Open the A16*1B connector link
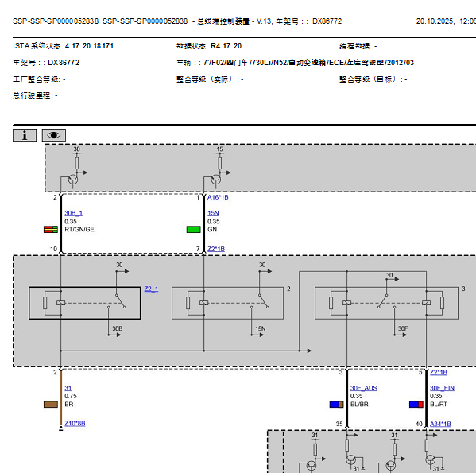The image size is (476, 473). pyautogui.click(x=218, y=197)
